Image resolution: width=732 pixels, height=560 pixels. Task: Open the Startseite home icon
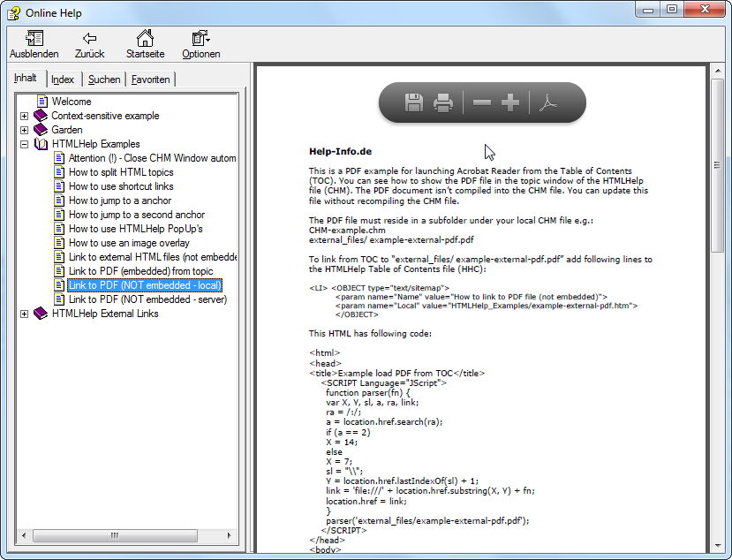(x=145, y=38)
